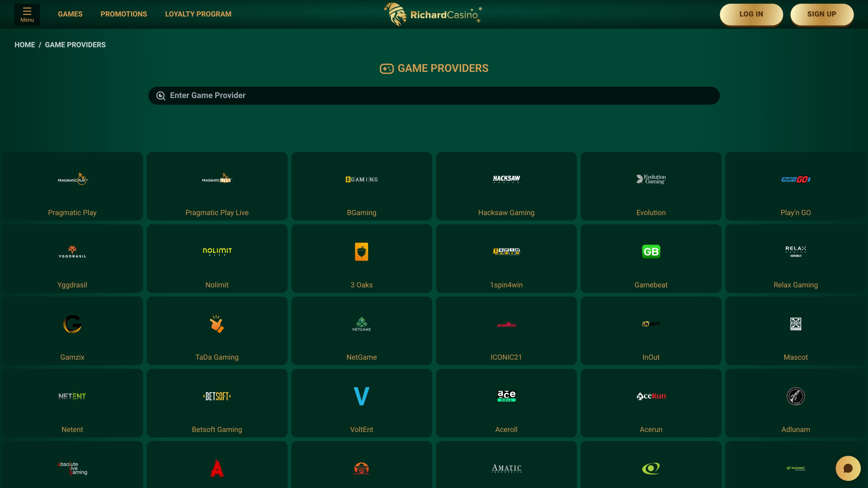The height and width of the screenshot is (488, 868).
Task: Open the GAMES menu
Action: point(70,14)
